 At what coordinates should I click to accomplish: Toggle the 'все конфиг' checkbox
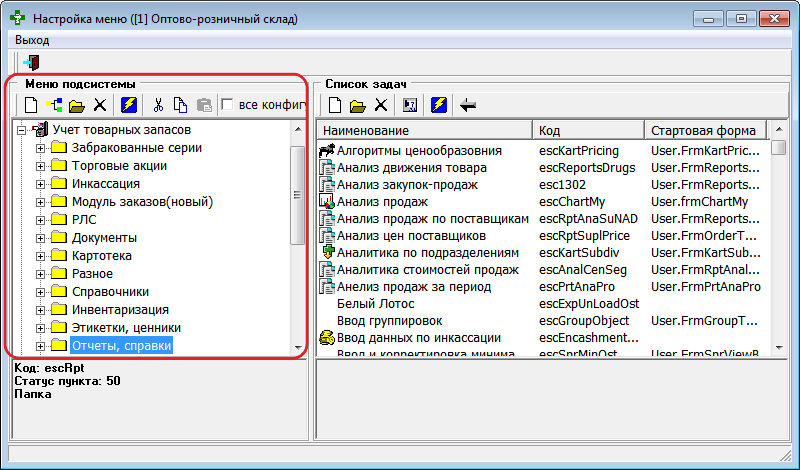(x=227, y=104)
